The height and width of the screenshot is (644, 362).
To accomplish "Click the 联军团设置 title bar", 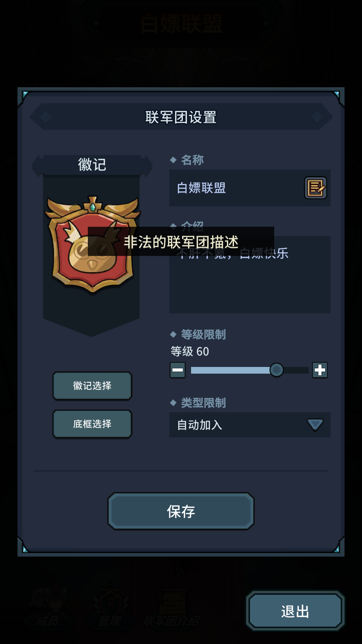I will pyautogui.click(x=181, y=117).
